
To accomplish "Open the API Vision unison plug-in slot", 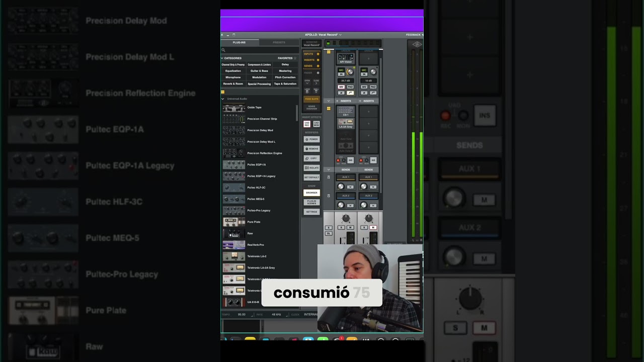I will click(346, 58).
